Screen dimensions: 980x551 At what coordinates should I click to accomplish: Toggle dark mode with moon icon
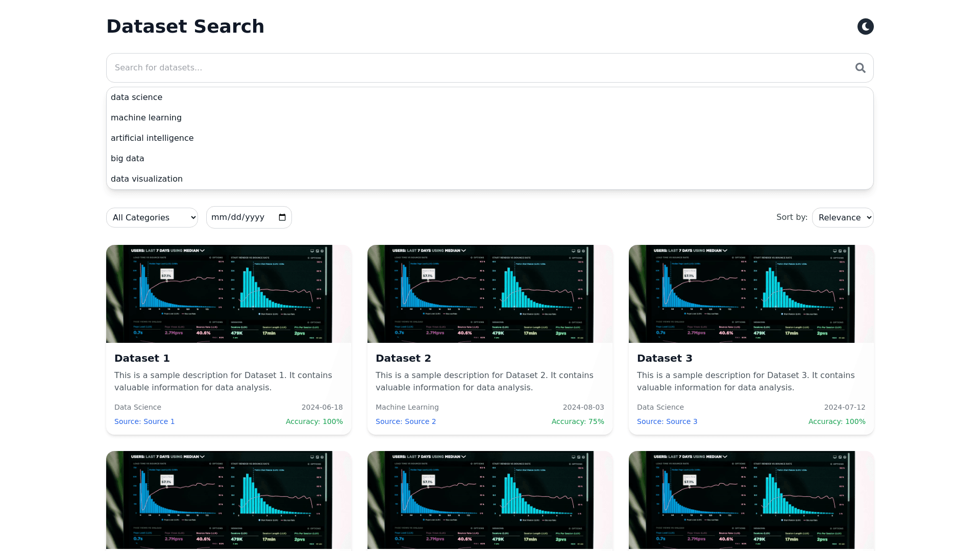[x=865, y=27]
